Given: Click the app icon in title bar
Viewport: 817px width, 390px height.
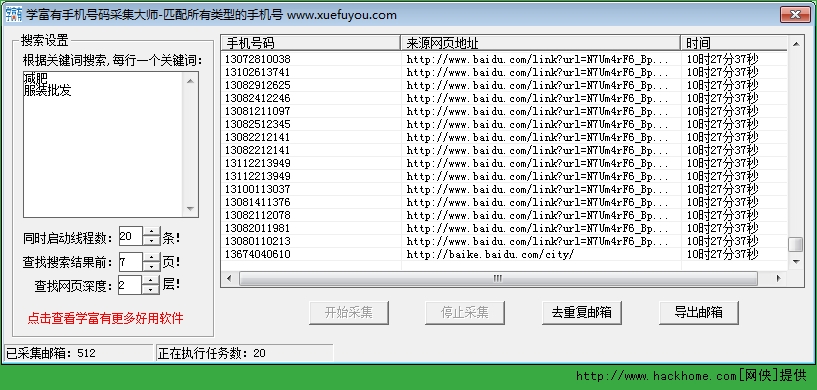Looking at the screenshot, I should (x=14, y=14).
